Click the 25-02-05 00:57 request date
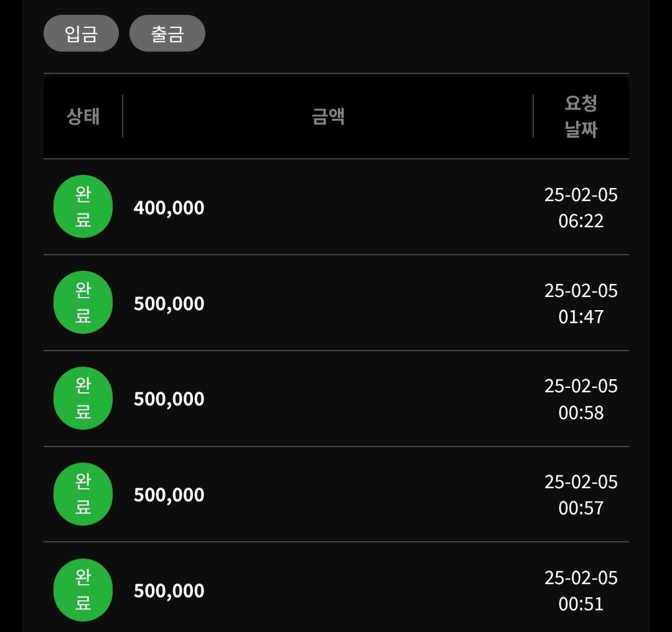This screenshot has width=672, height=632. pyautogui.click(x=581, y=495)
